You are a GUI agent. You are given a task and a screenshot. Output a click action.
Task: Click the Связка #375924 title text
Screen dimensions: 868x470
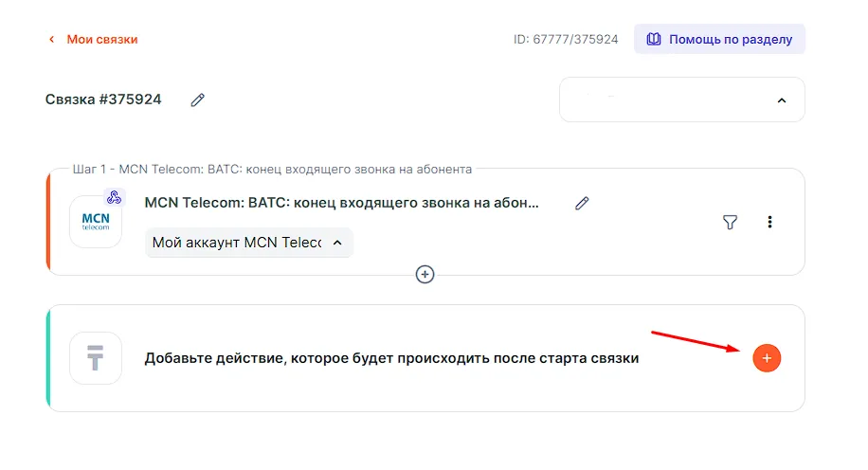coord(103,99)
